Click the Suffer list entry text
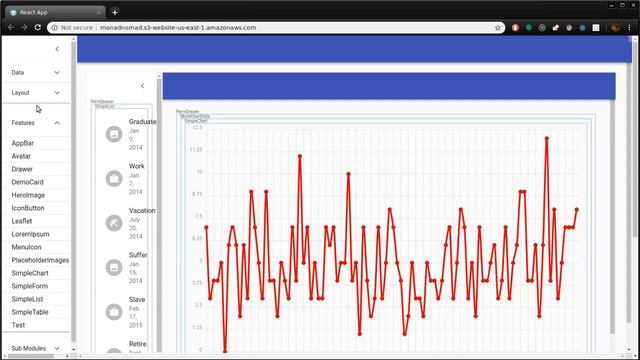 pyautogui.click(x=138, y=255)
